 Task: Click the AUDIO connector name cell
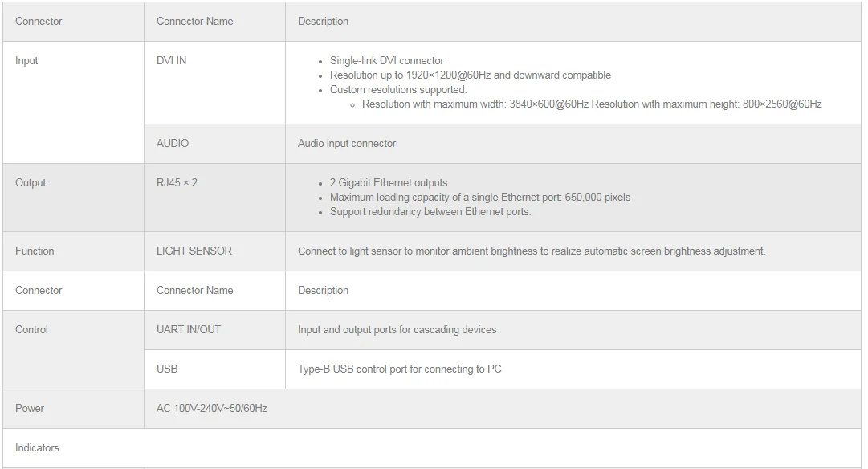pos(173,144)
